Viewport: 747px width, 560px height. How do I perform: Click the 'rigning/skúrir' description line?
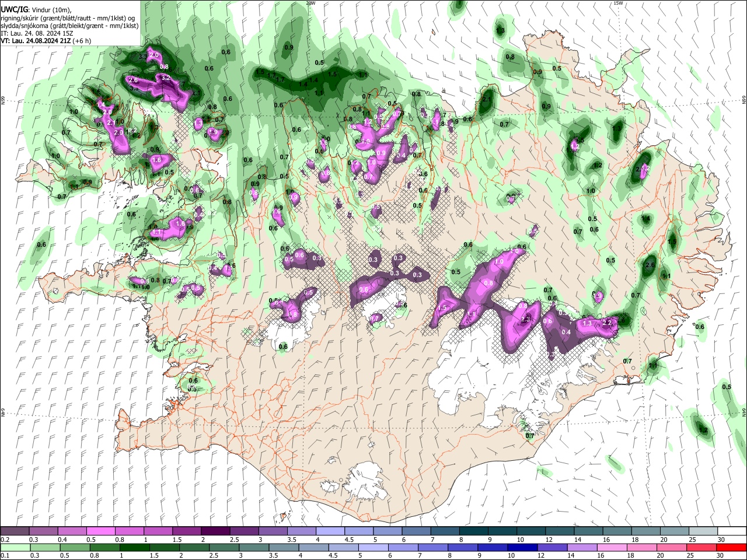pos(67,18)
